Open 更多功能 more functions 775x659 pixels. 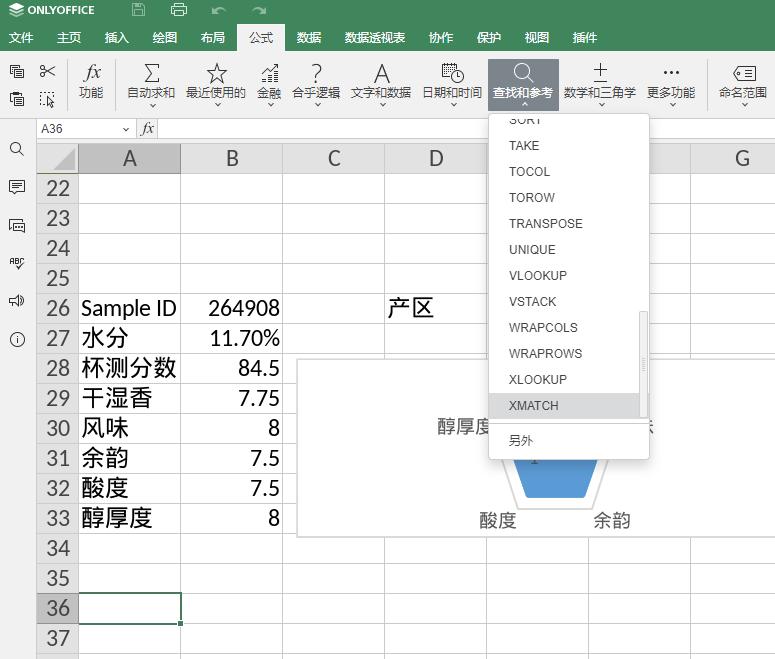tap(671, 84)
